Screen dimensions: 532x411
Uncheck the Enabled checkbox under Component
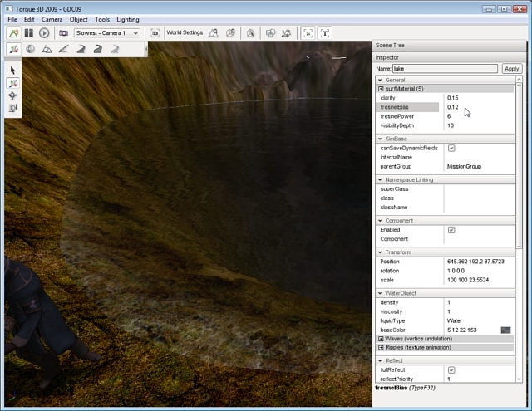pyautogui.click(x=451, y=230)
